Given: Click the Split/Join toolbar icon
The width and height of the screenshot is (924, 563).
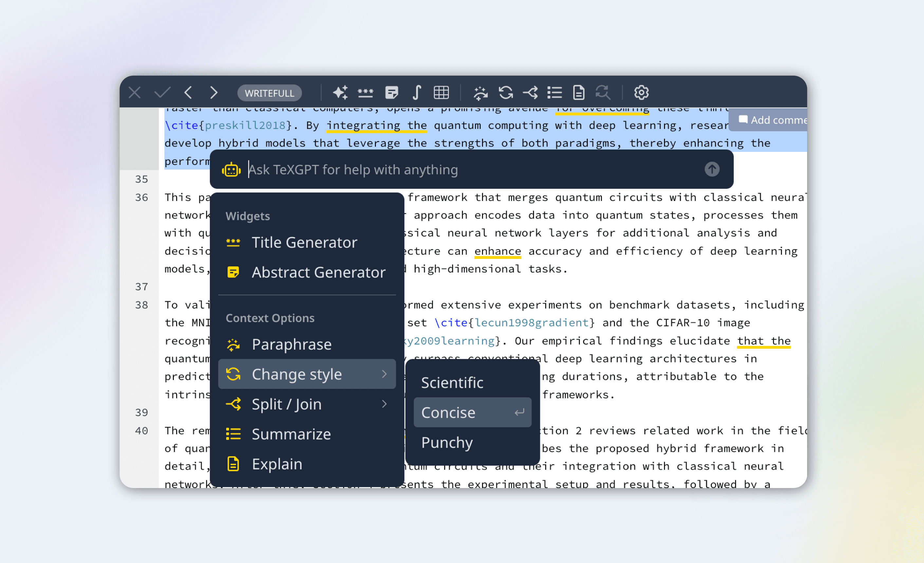Looking at the screenshot, I should 530,93.
